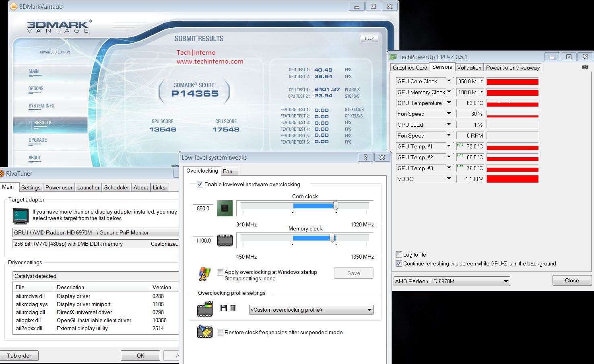Click the help question-mark button in tweaks window

(x=365, y=157)
